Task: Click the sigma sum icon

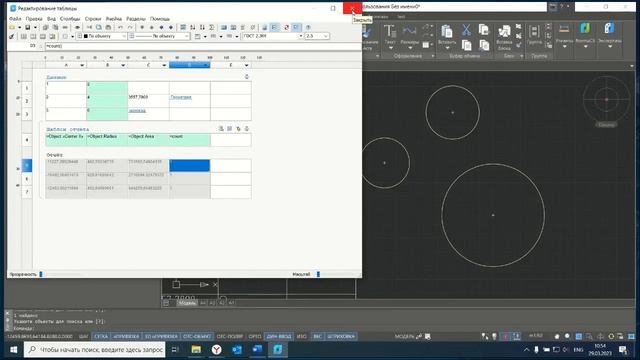Action: (212, 27)
